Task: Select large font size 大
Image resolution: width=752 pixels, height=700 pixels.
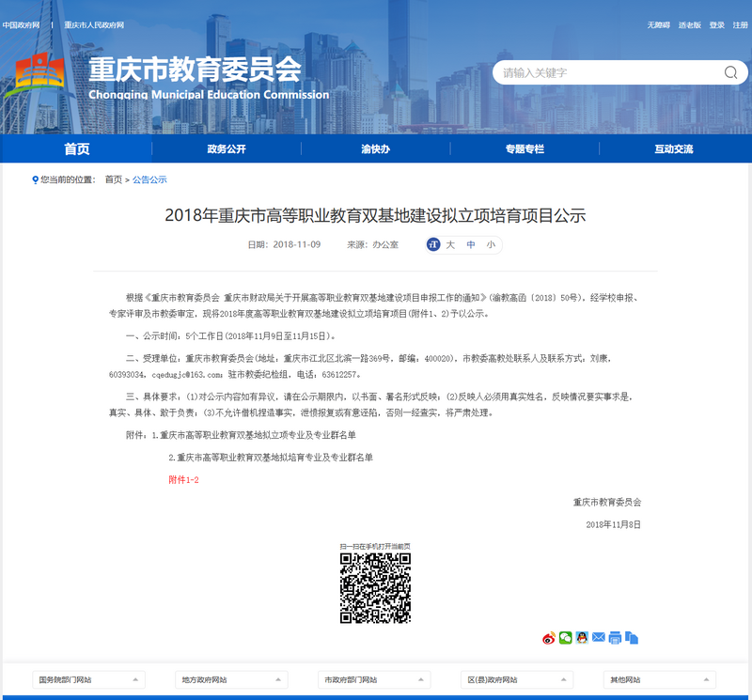Action: (x=448, y=244)
